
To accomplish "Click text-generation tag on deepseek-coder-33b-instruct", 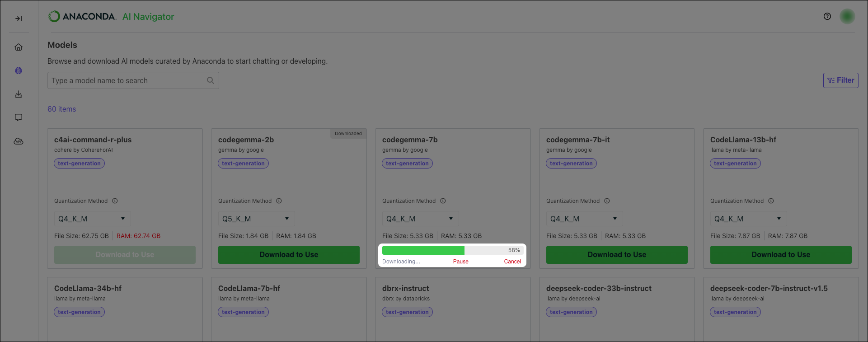I will (x=572, y=312).
